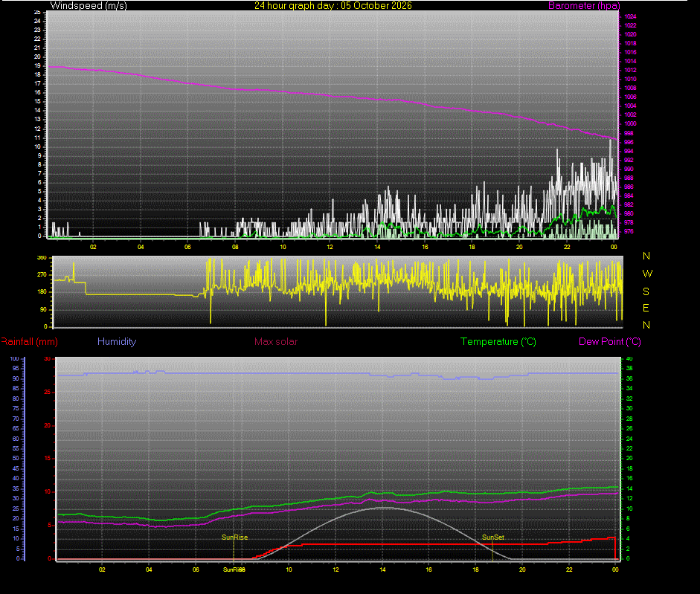Screen dimensions: 700x594
Task: Click the '20' hour tick under lower graph
Action: (x=522, y=569)
